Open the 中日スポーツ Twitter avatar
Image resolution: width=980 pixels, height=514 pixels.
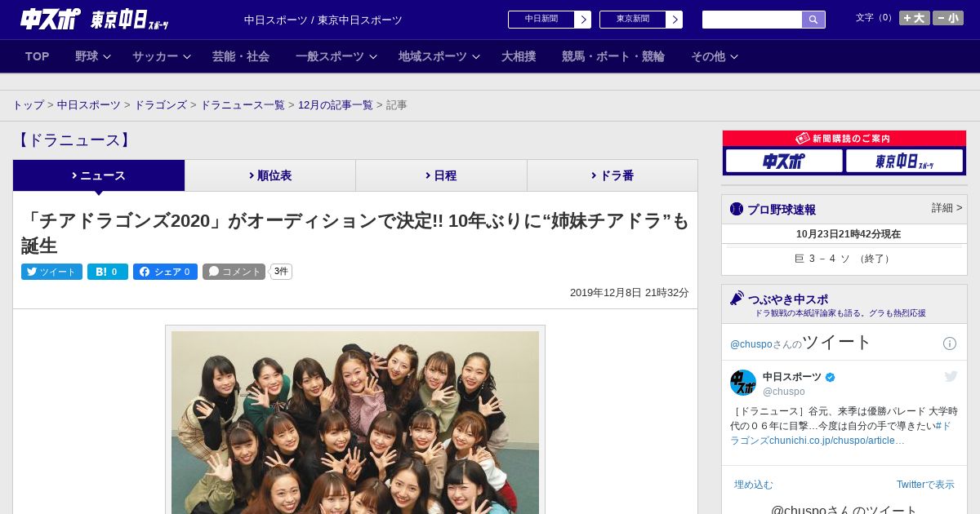point(743,383)
